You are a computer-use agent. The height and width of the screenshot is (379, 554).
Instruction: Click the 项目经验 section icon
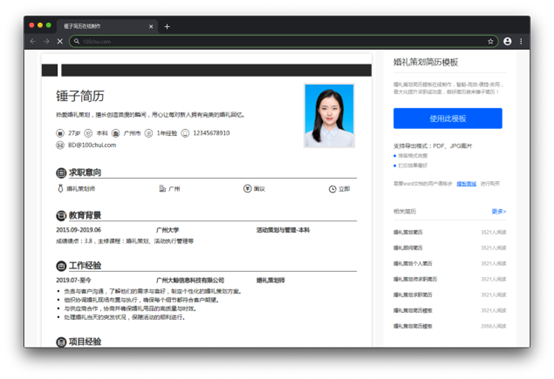pos(61,342)
